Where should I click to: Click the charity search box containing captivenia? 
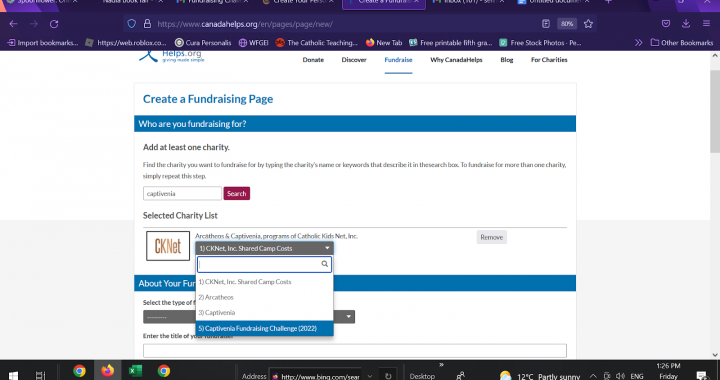click(182, 193)
